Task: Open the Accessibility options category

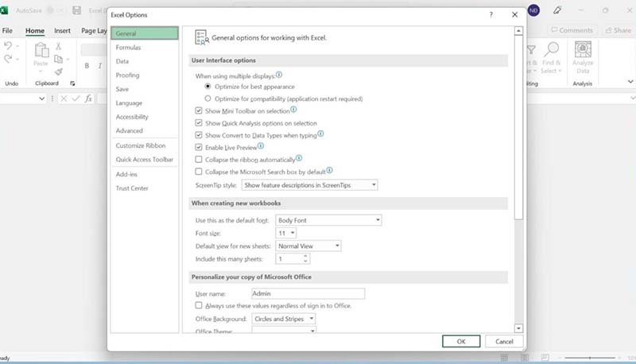Action: click(145, 117)
